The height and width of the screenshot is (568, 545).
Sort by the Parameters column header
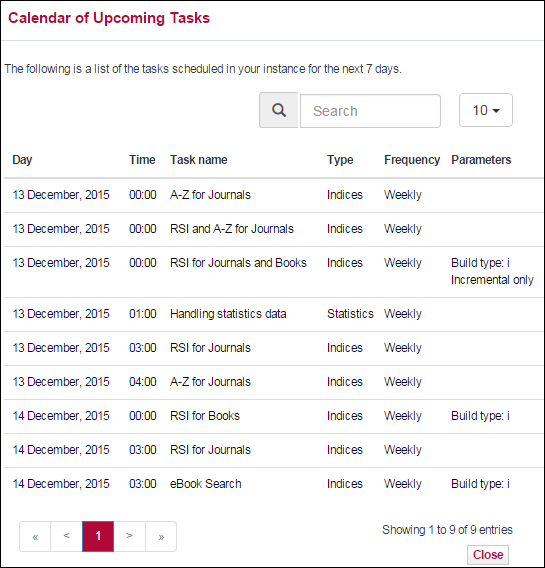point(481,160)
